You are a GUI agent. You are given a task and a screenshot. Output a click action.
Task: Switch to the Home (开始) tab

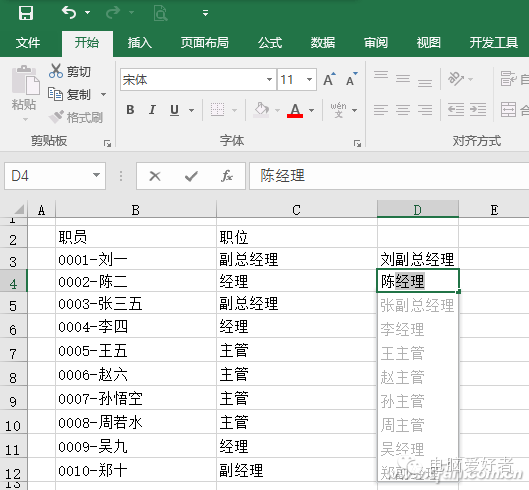(87, 43)
